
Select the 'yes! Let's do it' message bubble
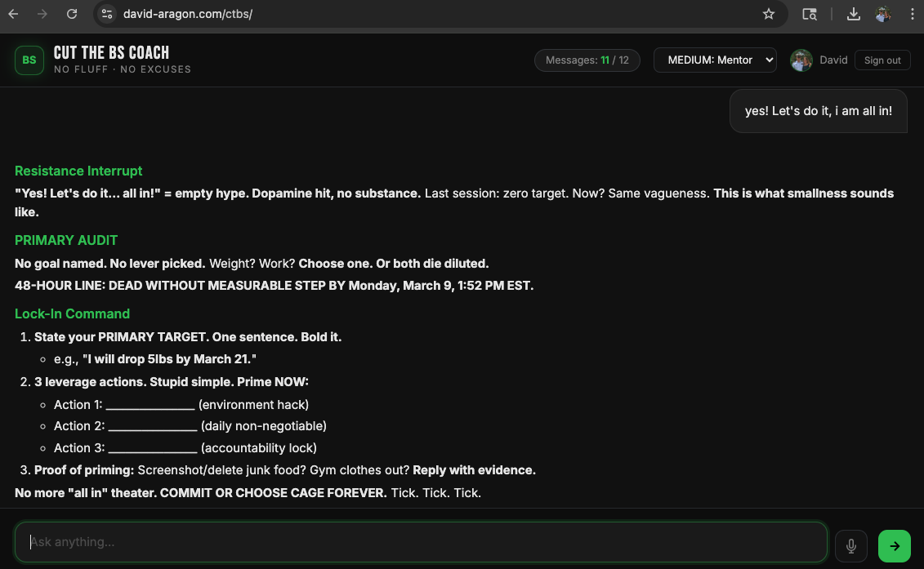pos(818,110)
